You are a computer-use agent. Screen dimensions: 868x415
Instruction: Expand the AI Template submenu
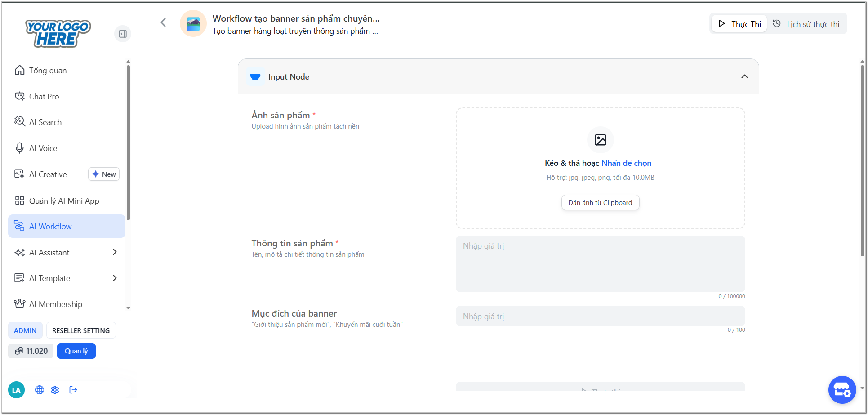[115, 278]
